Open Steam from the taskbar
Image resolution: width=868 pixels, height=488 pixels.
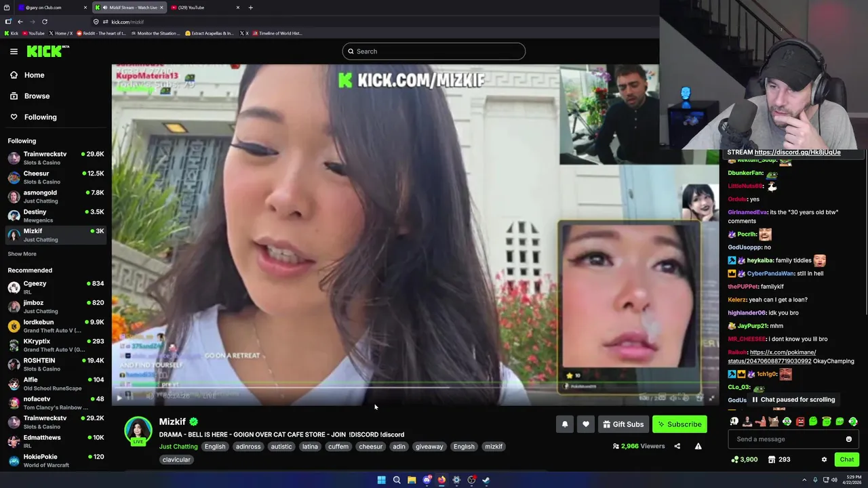486,480
